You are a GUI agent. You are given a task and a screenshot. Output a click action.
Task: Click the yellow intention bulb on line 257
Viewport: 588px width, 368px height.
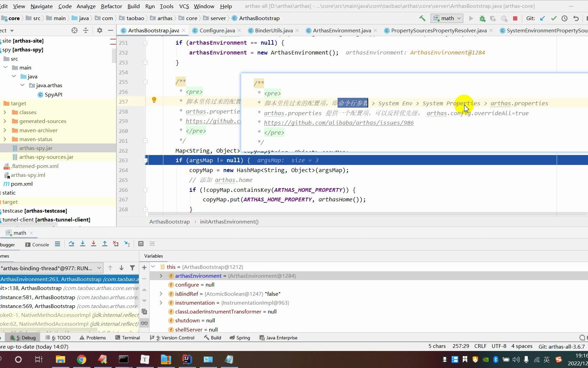pyautogui.click(x=154, y=100)
